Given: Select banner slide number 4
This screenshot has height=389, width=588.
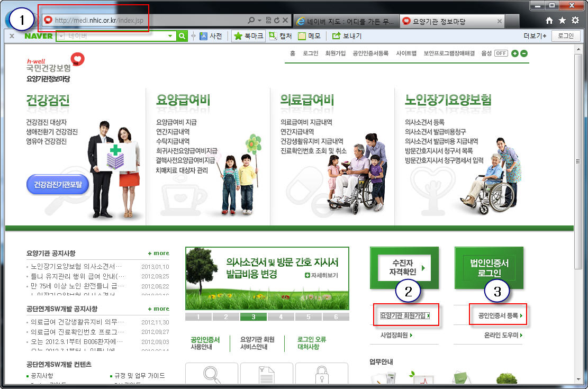Looking at the screenshot, I should pyautogui.click(x=281, y=317).
